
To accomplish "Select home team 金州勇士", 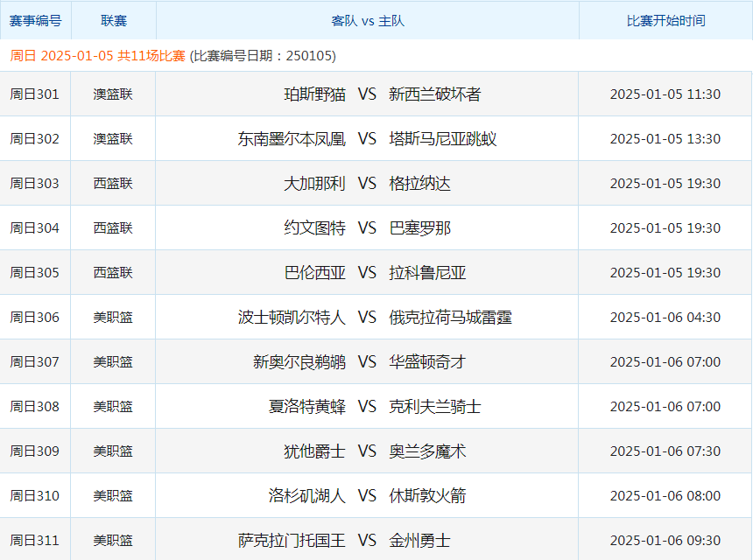I will (419, 541).
